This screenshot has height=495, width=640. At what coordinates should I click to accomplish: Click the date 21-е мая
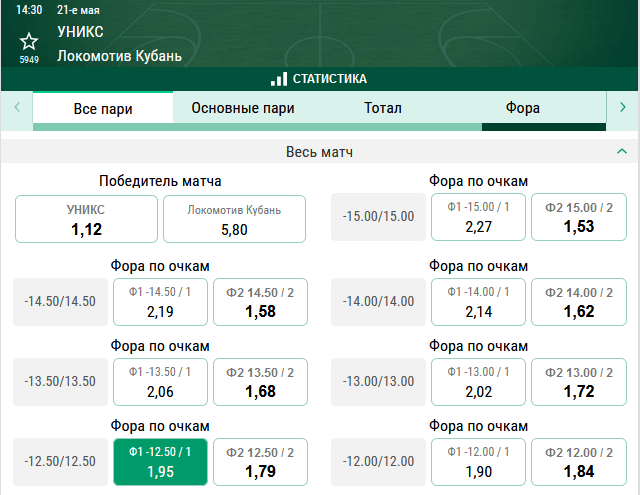click(78, 10)
